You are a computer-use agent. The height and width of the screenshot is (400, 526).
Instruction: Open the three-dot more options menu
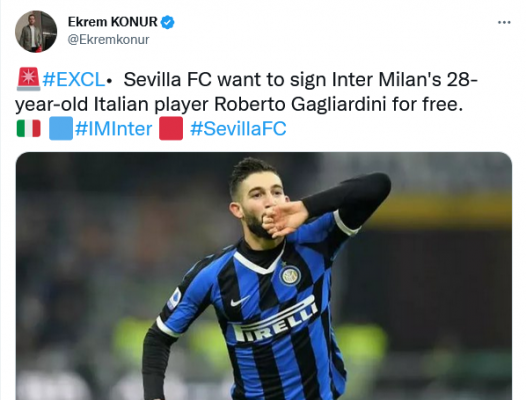(x=504, y=22)
